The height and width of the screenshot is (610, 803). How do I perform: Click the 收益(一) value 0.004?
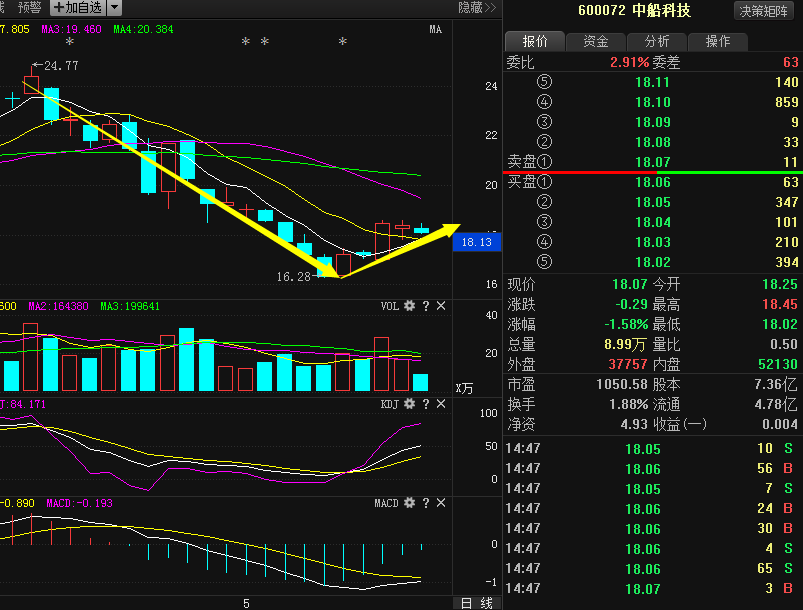780,424
